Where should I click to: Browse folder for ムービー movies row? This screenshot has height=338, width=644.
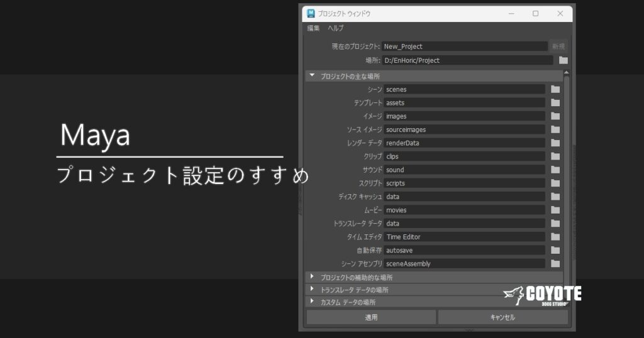555,210
